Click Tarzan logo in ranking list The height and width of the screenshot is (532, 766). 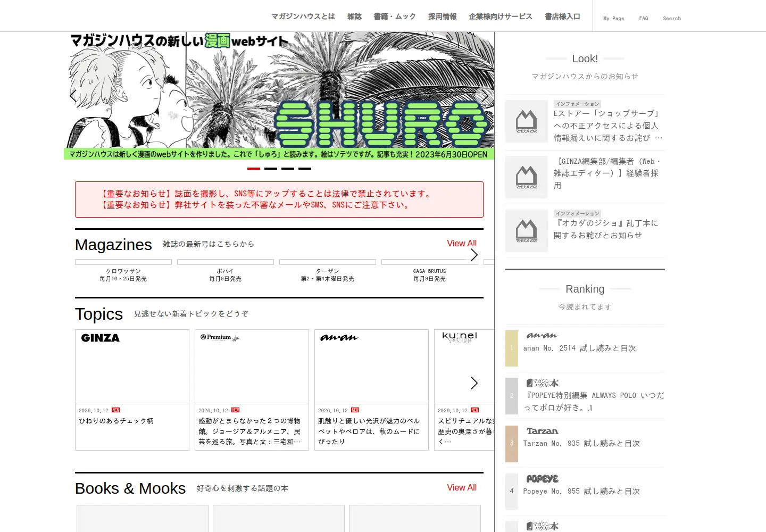point(542,431)
